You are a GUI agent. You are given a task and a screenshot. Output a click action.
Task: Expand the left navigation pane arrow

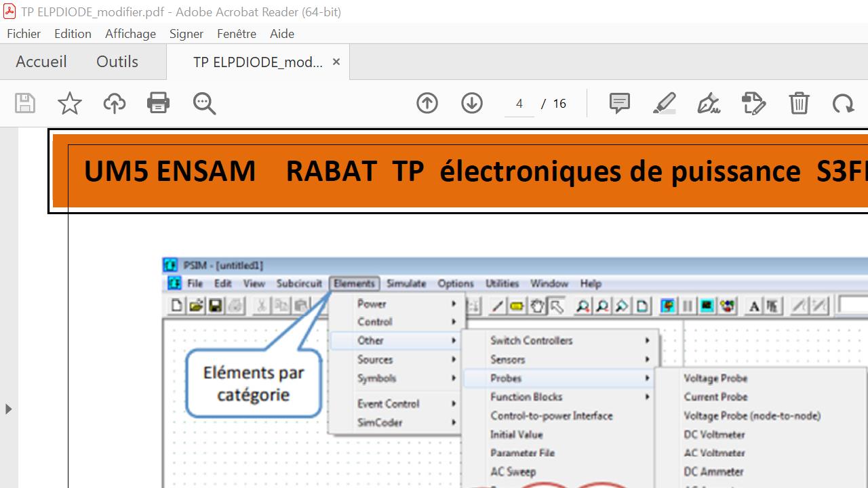click(8, 409)
